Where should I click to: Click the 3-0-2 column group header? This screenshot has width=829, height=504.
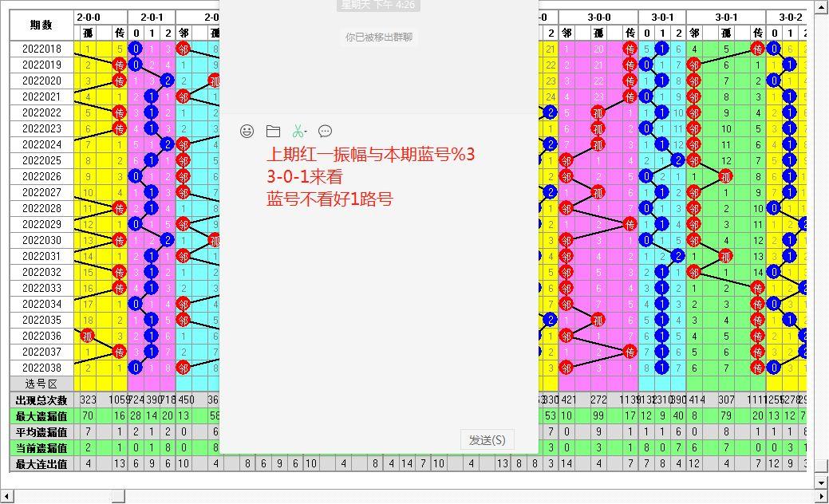pyautogui.click(x=791, y=17)
